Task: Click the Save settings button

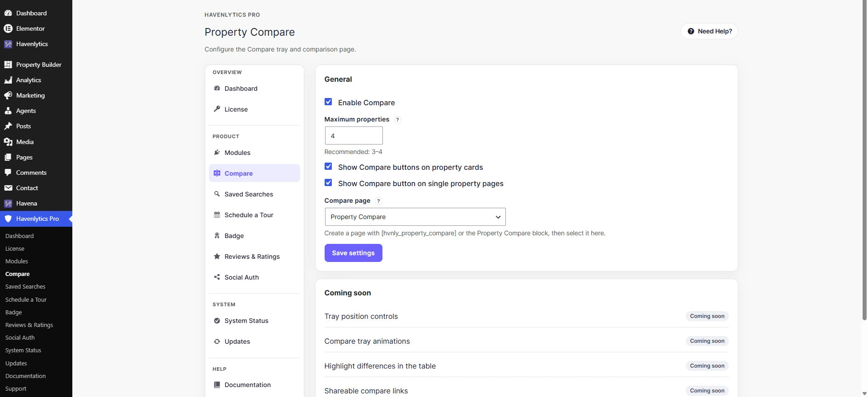Action: pos(354,253)
